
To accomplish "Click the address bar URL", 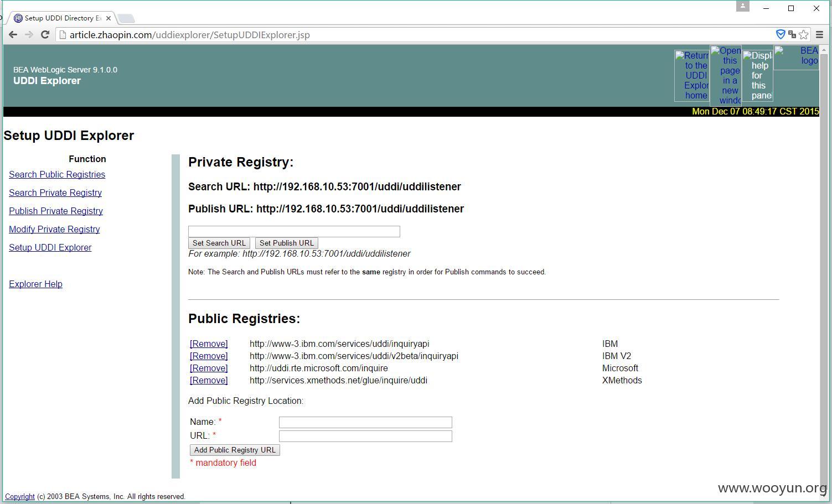I will tap(190, 35).
